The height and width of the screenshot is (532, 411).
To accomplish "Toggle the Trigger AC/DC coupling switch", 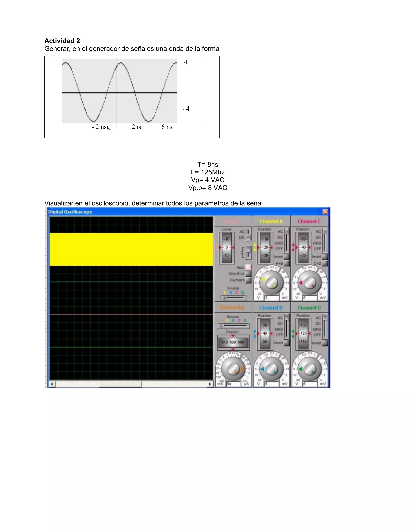I will coord(248,234).
